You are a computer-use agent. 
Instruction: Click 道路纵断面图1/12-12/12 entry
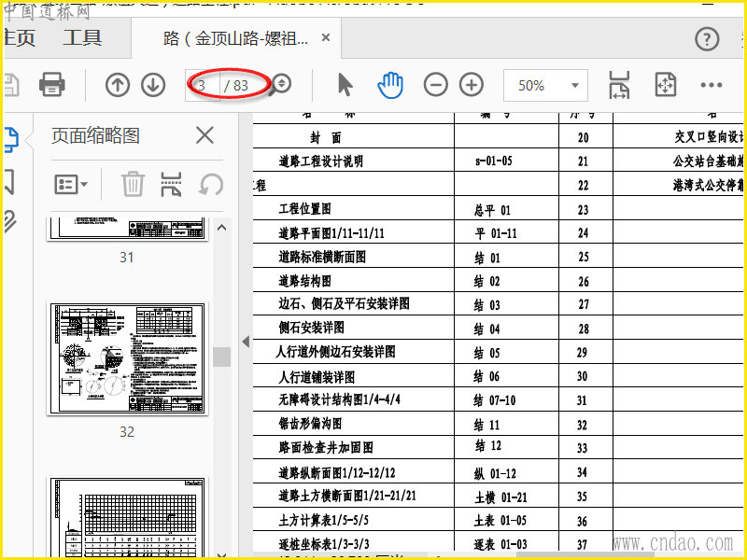click(337, 473)
